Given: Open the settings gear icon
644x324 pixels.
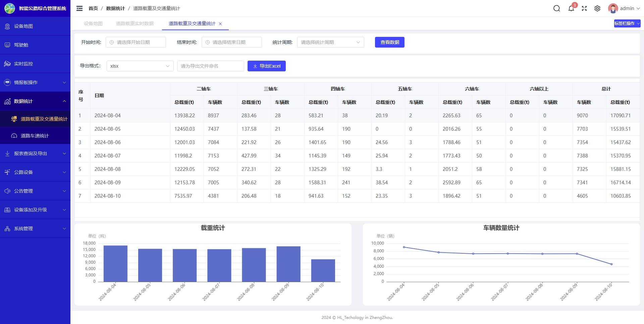Looking at the screenshot, I should [x=597, y=8].
